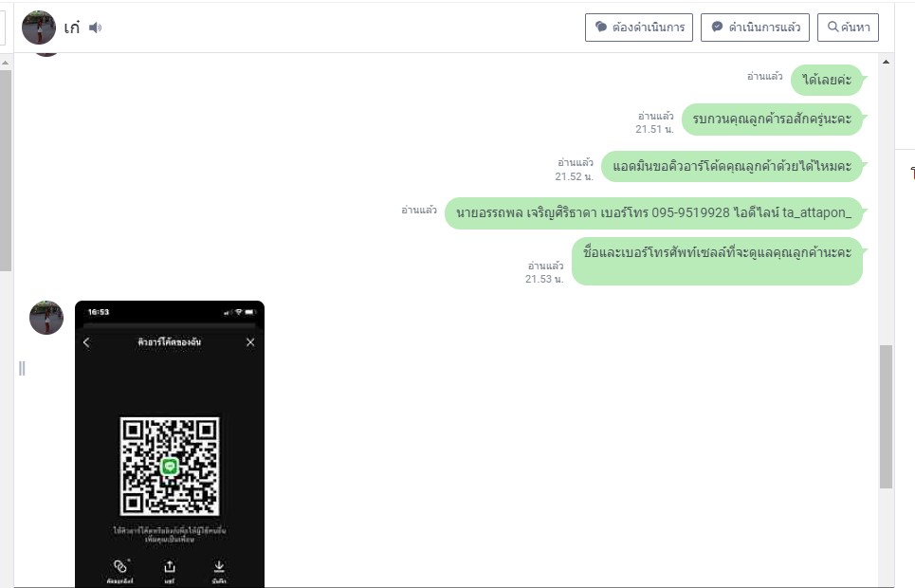
Task: Click the chat scrollbar up arrow
Action: 887,62
